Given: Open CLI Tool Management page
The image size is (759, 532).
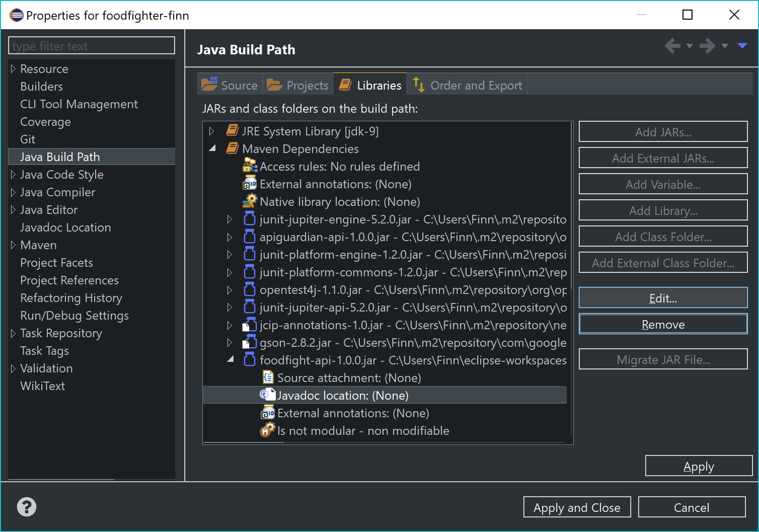Looking at the screenshot, I should coord(79,104).
